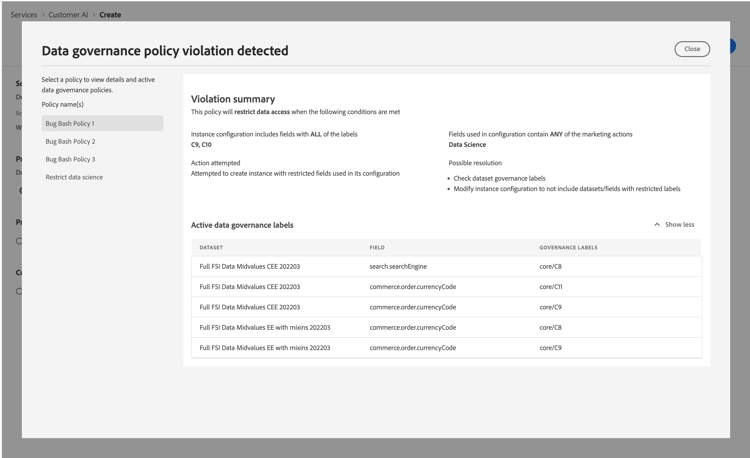Image resolution: width=750 pixels, height=458 pixels.
Task: Click 'Active data governance labels' heading
Action: [x=242, y=225]
